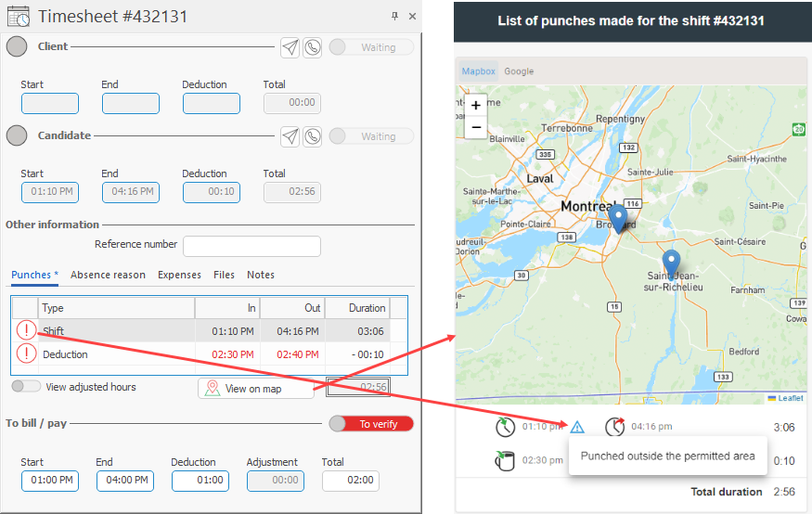
Task: Enable View adjusted hours toggle
Action: pyautogui.click(x=26, y=387)
